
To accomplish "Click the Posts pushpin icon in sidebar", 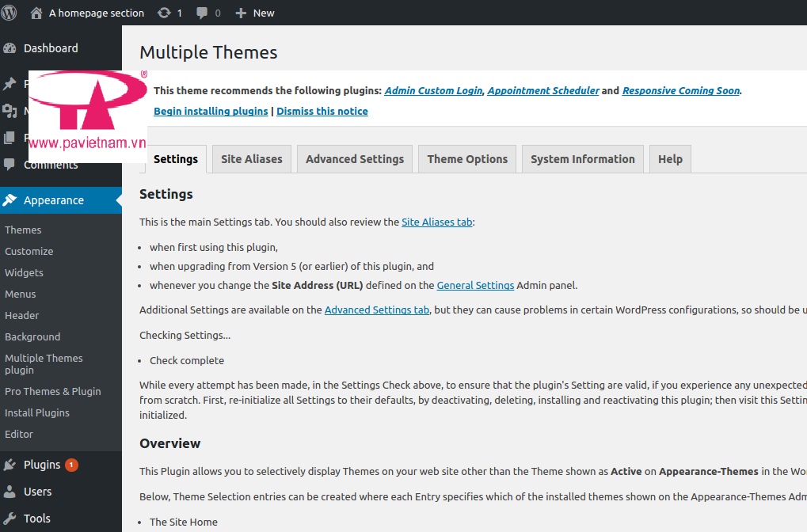I will 10,84.
